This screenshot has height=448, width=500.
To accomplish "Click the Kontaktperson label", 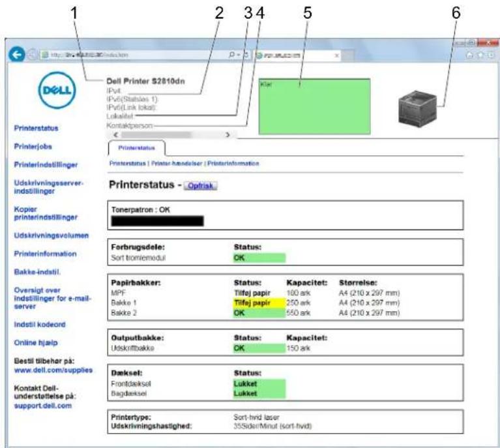I will point(130,126).
